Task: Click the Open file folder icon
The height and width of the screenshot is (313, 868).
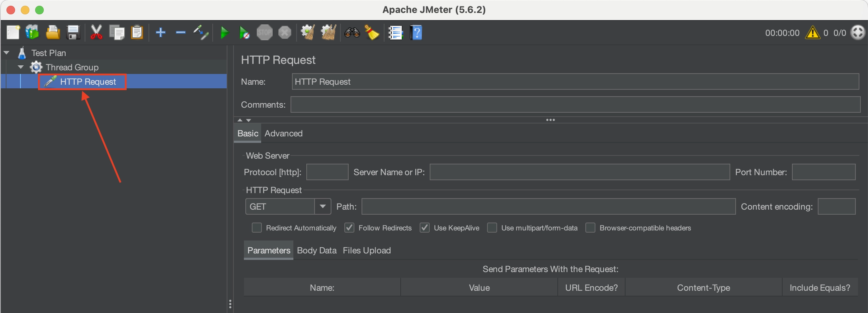Action: [53, 33]
